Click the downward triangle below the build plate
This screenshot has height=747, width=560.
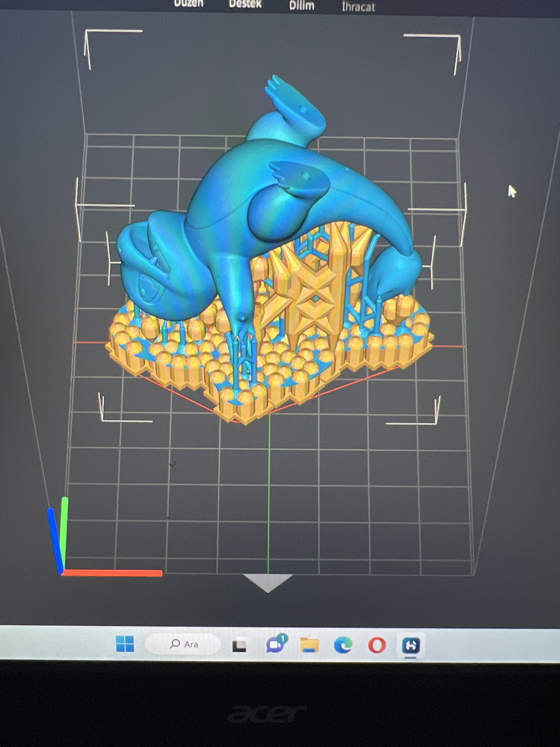pos(268,582)
